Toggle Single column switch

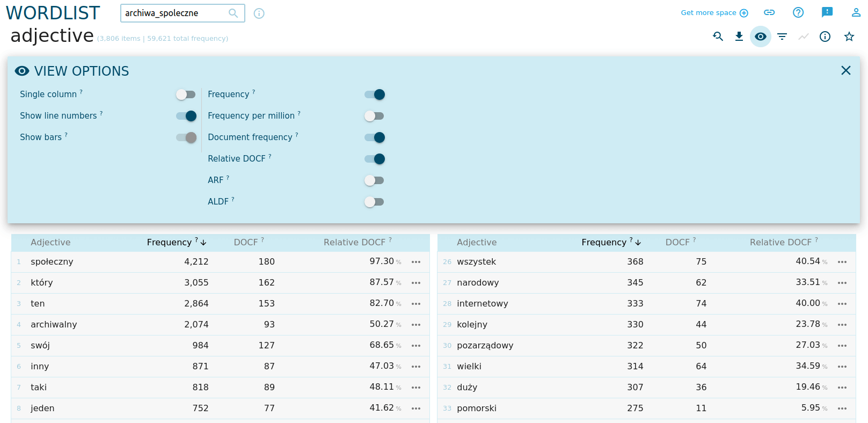click(186, 94)
